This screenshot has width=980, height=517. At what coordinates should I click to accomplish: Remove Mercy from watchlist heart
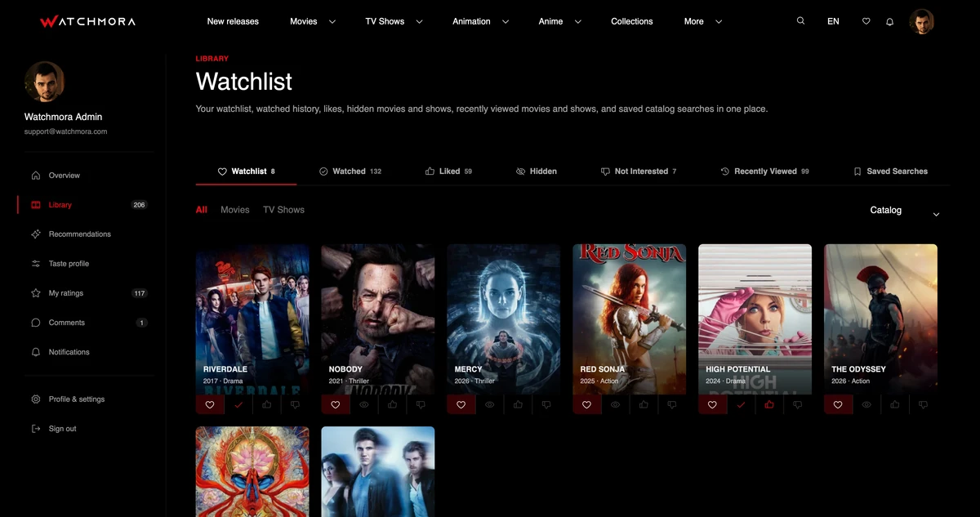tap(461, 404)
